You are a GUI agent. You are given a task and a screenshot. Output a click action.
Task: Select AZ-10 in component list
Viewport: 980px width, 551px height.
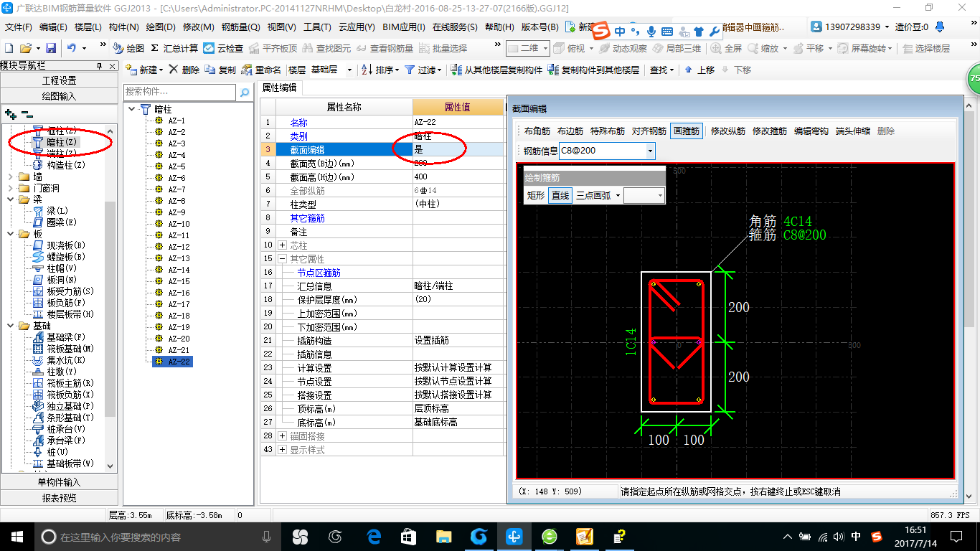coord(179,224)
